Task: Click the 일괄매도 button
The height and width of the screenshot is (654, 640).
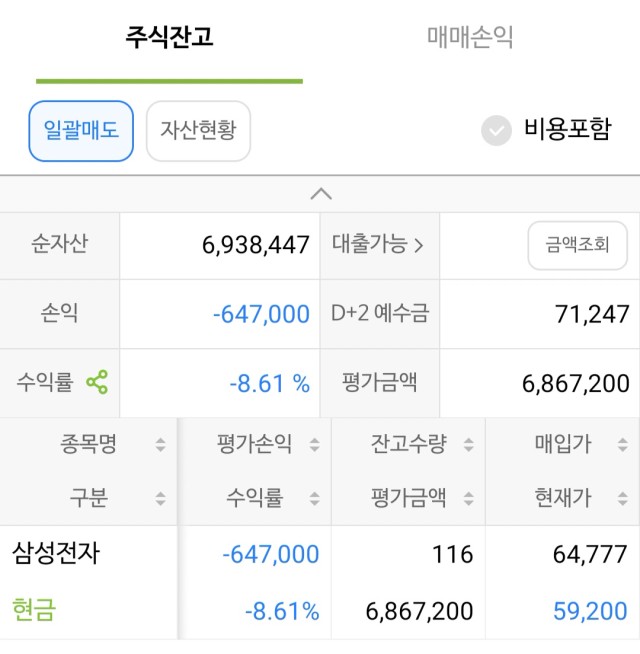Action: coord(81,131)
